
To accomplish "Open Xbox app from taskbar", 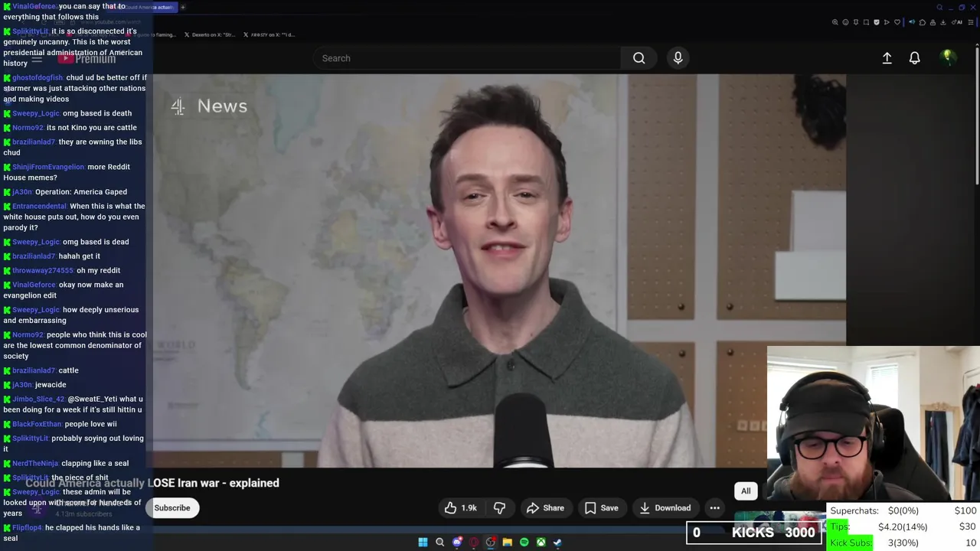I will click(541, 543).
